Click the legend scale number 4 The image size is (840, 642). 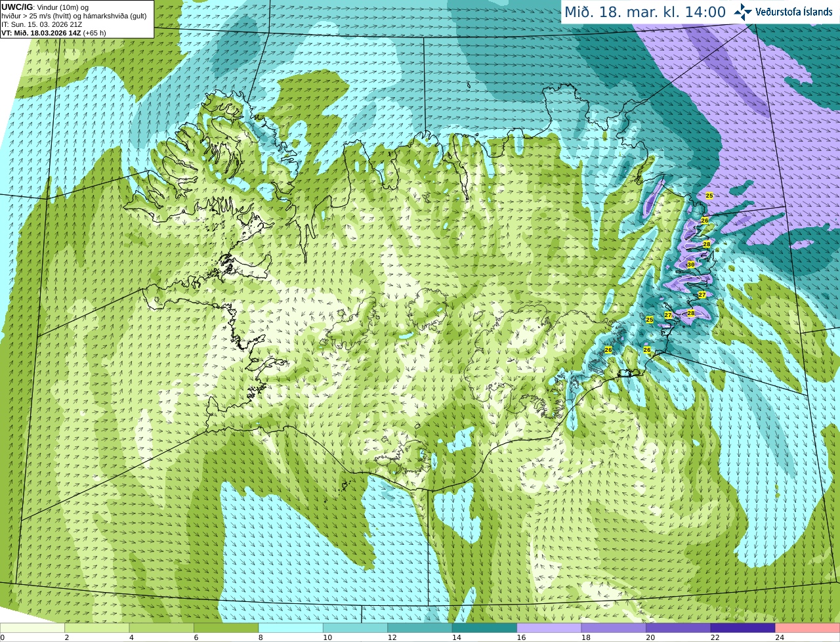[131, 637]
